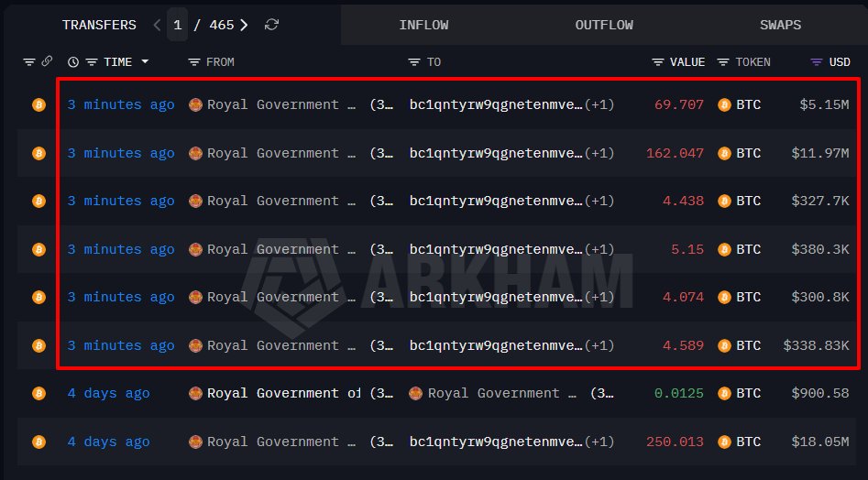Click the $11.97M amount
The height and width of the screenshot is (480, 868).
[819, 153]
